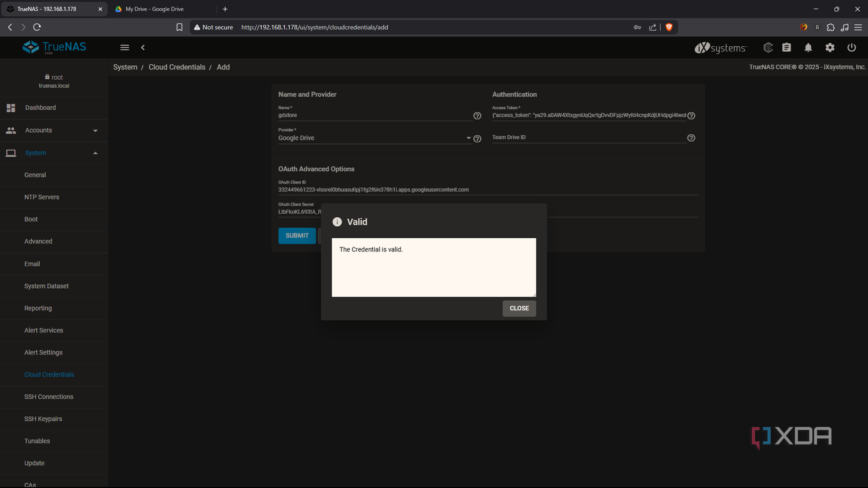Viewport: 868px width, 488px height.
Task: Reload the page with the browser refresh icon
Action: click(x=37, y=27)
